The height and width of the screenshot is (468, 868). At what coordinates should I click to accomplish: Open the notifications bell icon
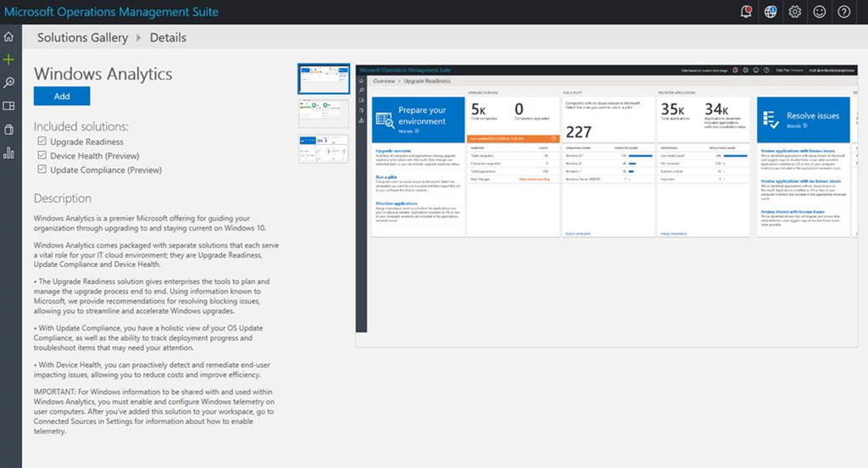tap(746, 12)
